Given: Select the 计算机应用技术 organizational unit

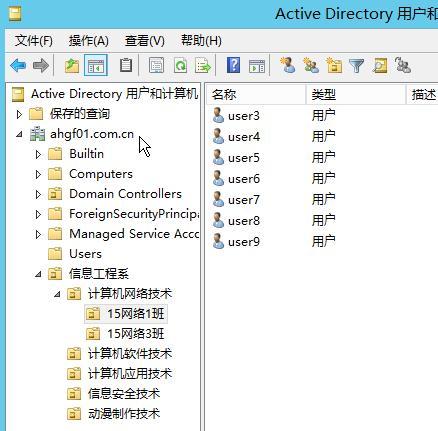Looking at the screenshot, I should (x=130, y=374).
